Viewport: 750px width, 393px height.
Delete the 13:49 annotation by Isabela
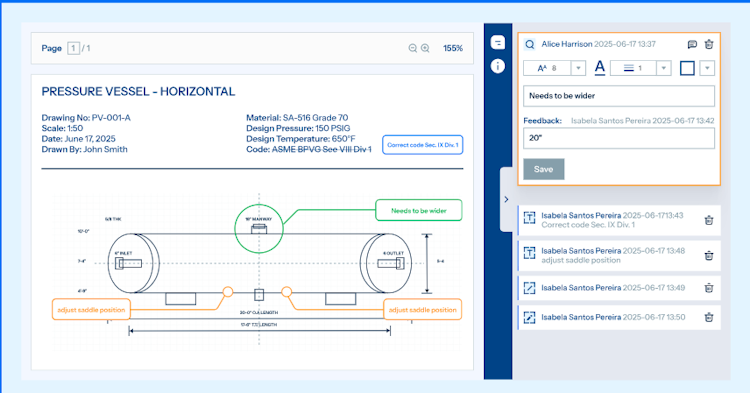(709, 288)
